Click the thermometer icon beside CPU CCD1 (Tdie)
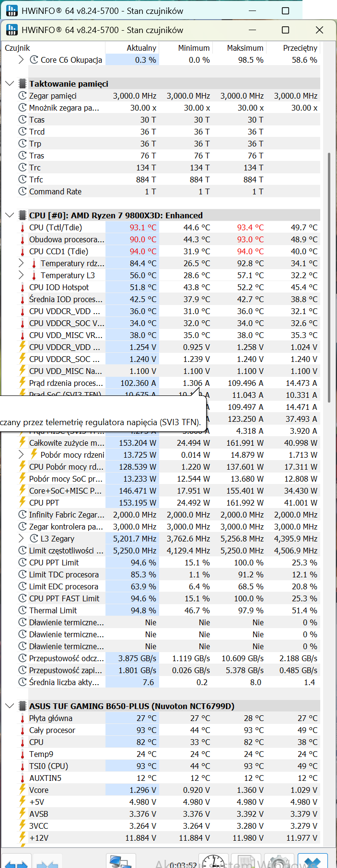 point(22,251)
